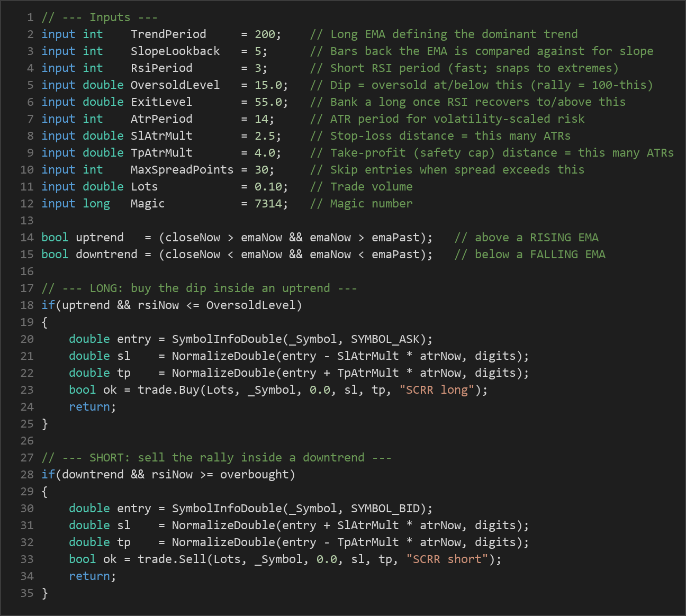Click the SlAtrMult name on line 8

161,136
